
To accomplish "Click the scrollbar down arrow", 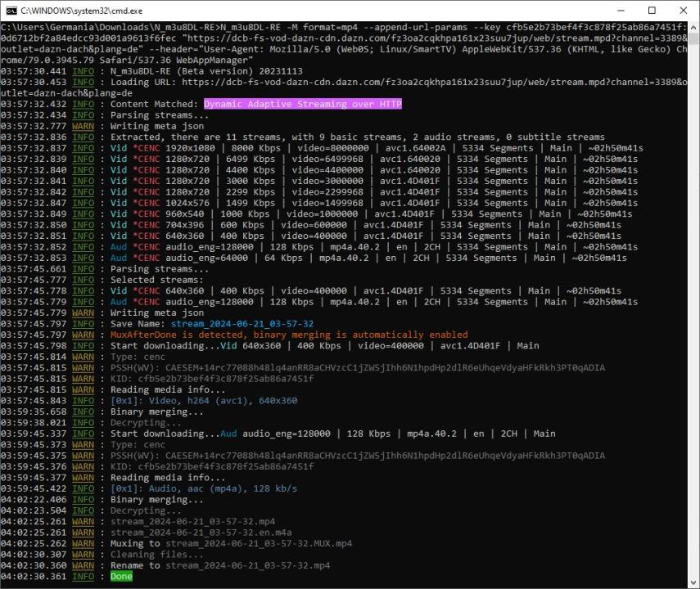I will coord(693,582).
